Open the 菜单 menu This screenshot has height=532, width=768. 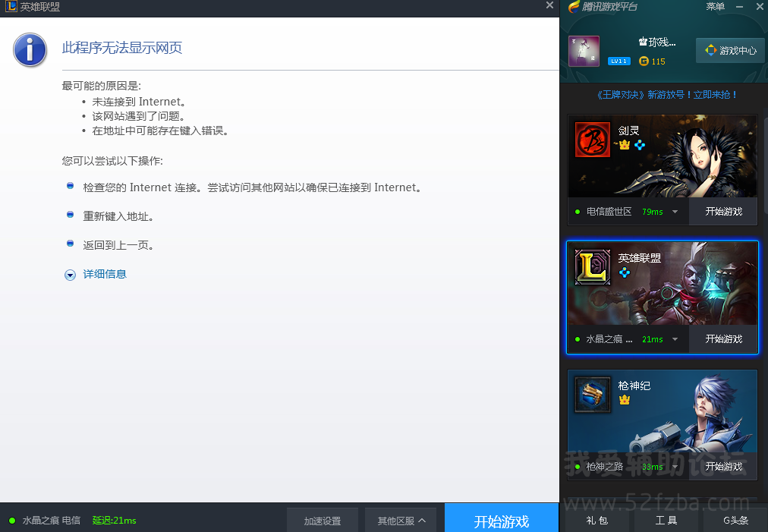point(715,6)
